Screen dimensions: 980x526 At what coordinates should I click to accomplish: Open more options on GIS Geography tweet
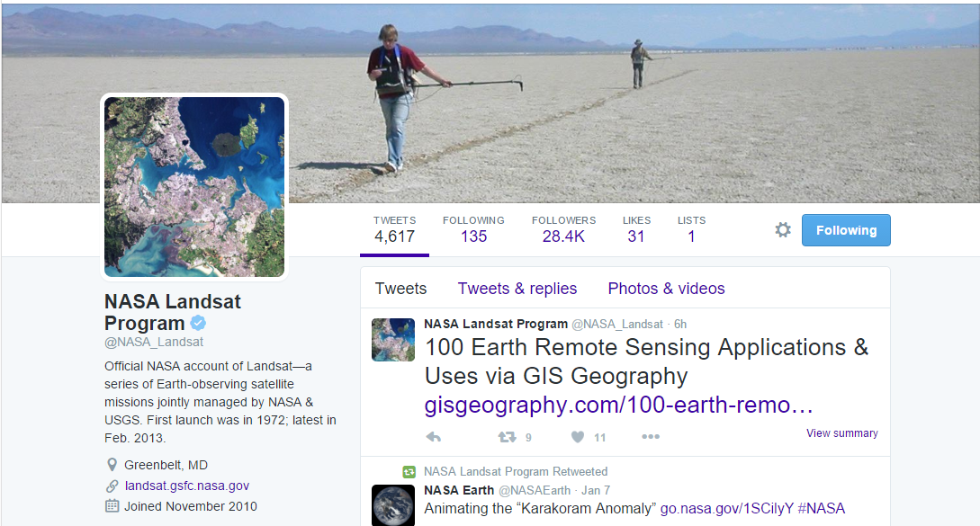(x=651, y=437)
